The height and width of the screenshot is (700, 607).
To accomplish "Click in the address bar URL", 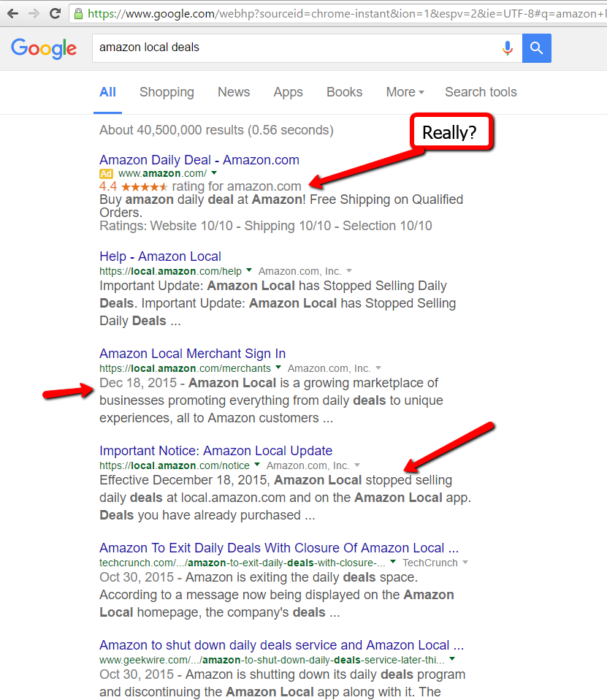I will point(345,14).
